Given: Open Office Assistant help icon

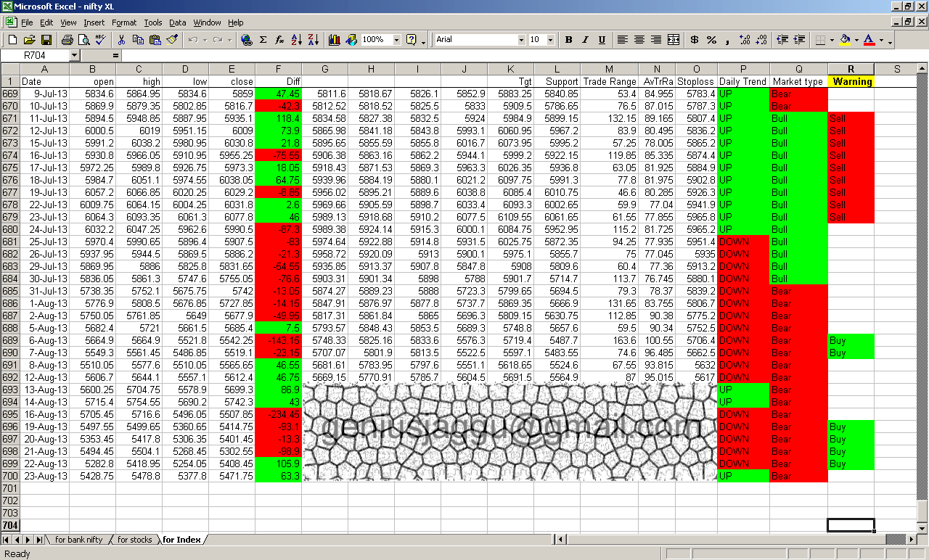Looking at the screenshot, I should pos(412,40).
